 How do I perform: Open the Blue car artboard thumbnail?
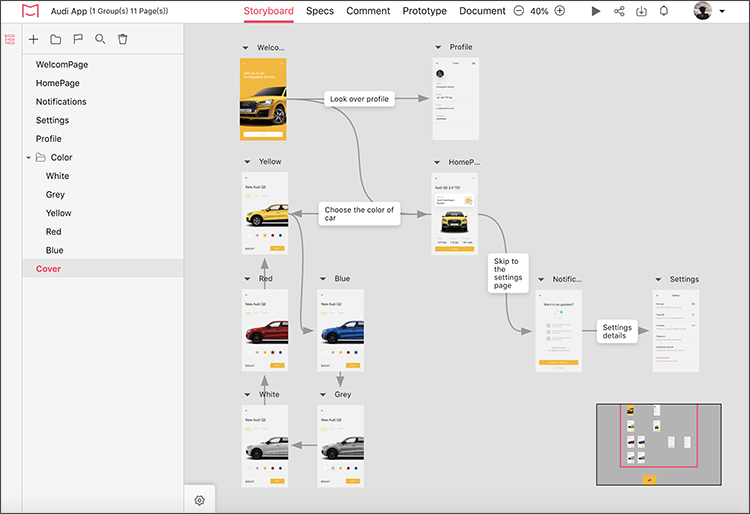pos(341,330)
